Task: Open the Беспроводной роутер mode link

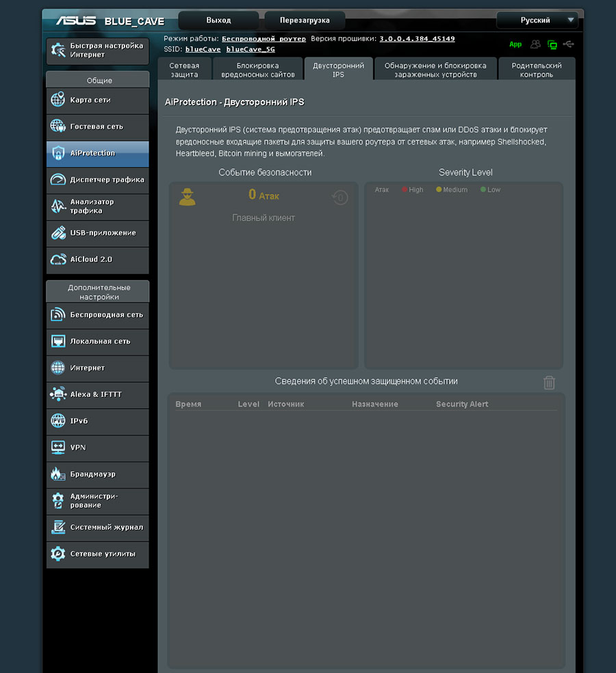Action: pyautogui.click(x=264, y=38)
